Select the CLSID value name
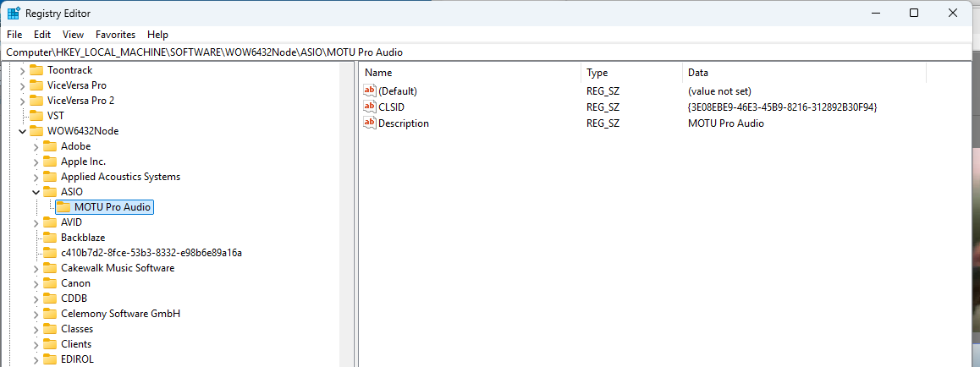980x367 pixels. (391, 107)
